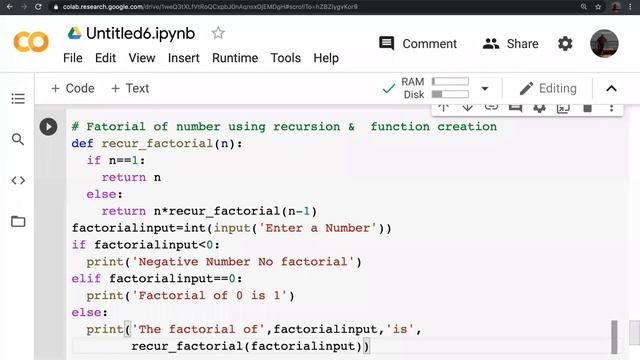The width and height of the screenshot is (640, 360).
Task: Open the find and replace sidebar icon
Action: click(18, 139)
